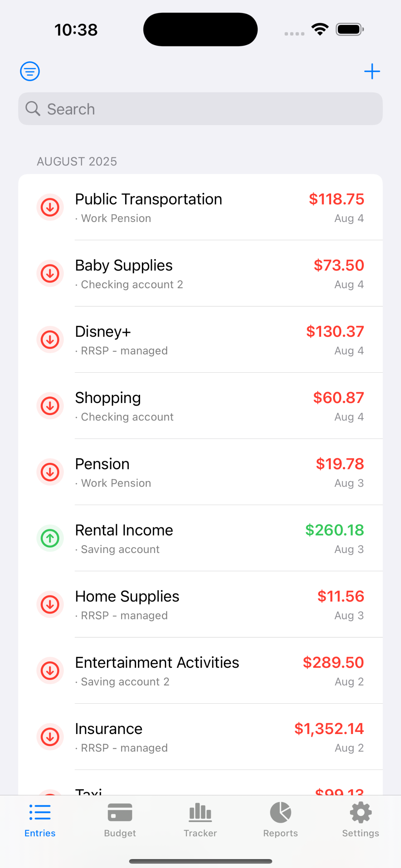Open the Home Supplies entry

(200, 605)
